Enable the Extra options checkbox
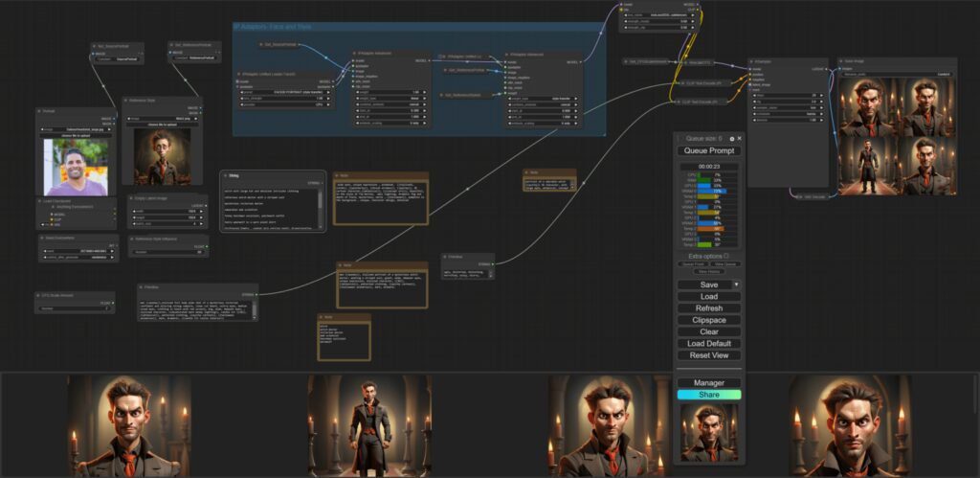The height and width of the screenshot is (478, 980). 726,256
